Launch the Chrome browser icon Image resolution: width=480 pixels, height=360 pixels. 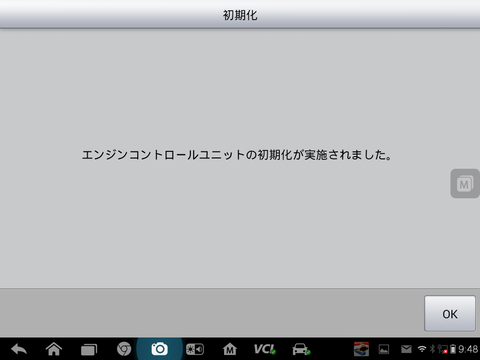click(124, 349)
